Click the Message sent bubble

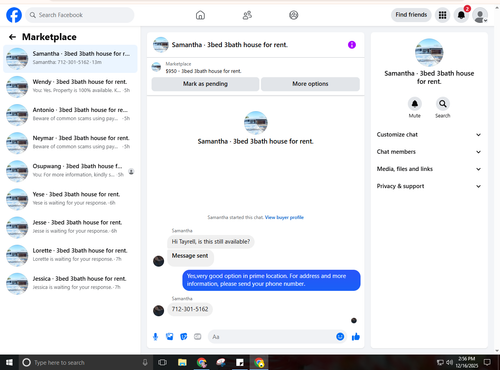point(190,257)
